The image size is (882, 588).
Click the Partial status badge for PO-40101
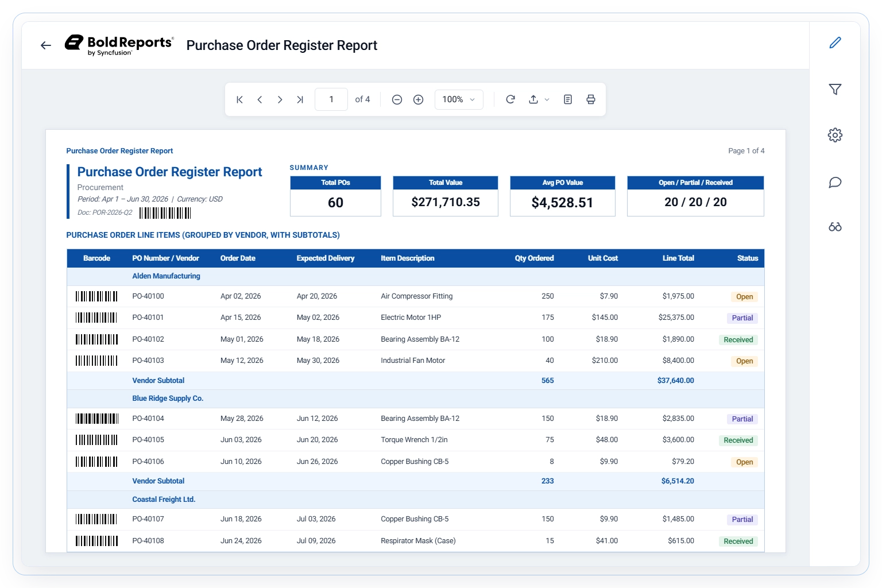point(742,318)
